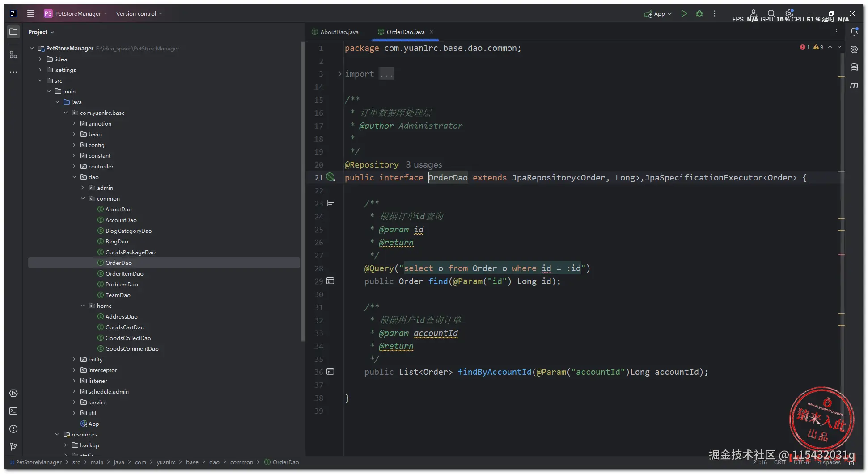Select AccountDao in project tree
The height and width of the screenshot is (474, 868).
(117, 220)
